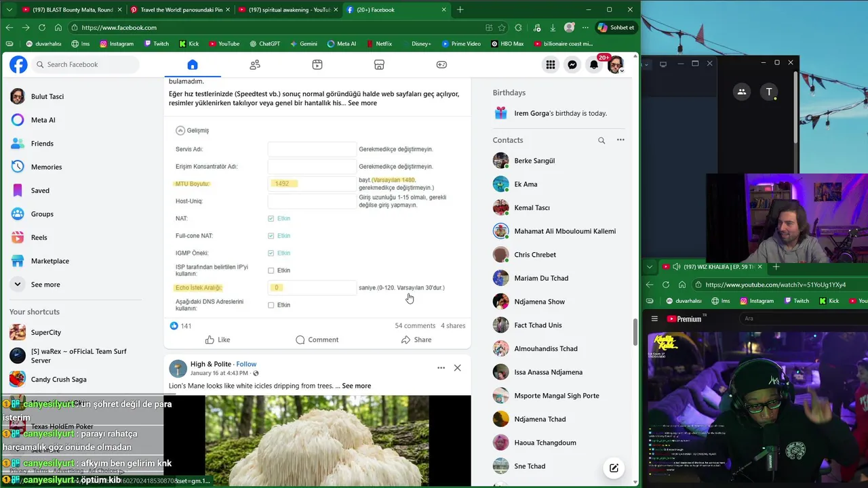The image size is (868, 488).
Task: Open YouTube hamburger menu in second window
Action: click(x=654, y=319)
